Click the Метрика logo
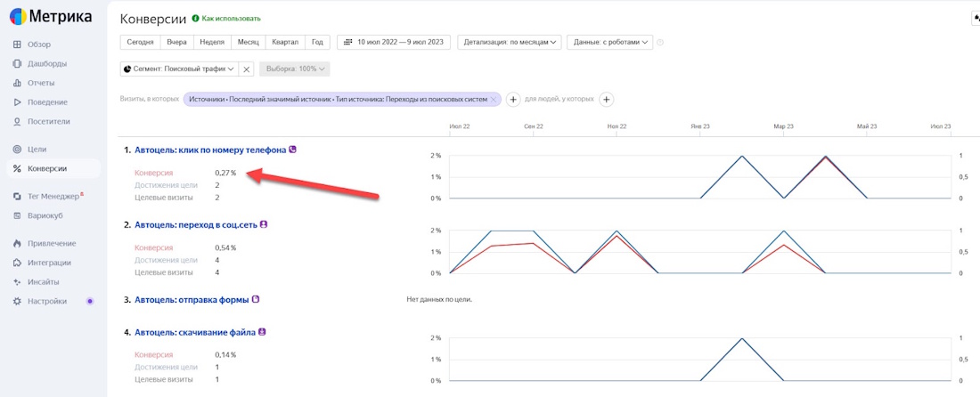This screenshot has height=397, width=980. coord(53,17)
